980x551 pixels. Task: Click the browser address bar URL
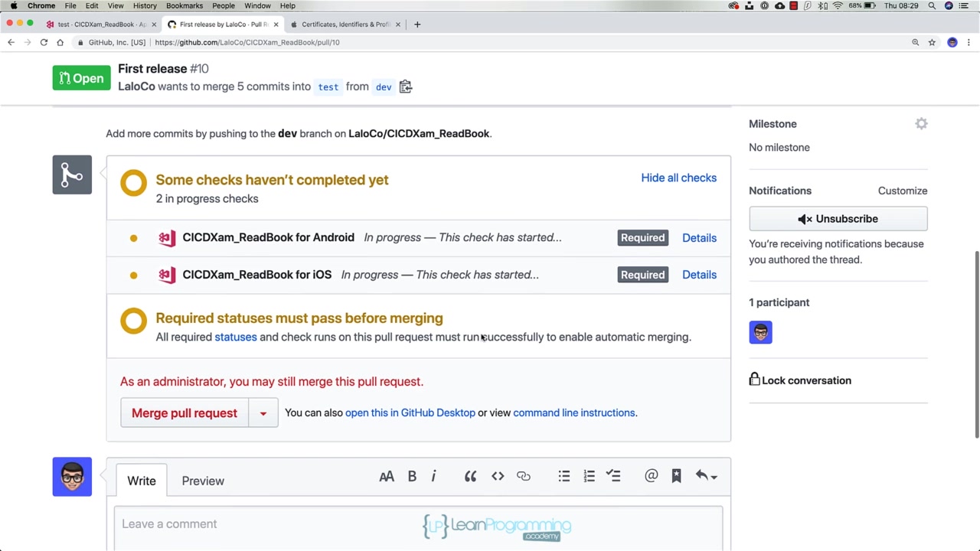[x=247, y=42]
